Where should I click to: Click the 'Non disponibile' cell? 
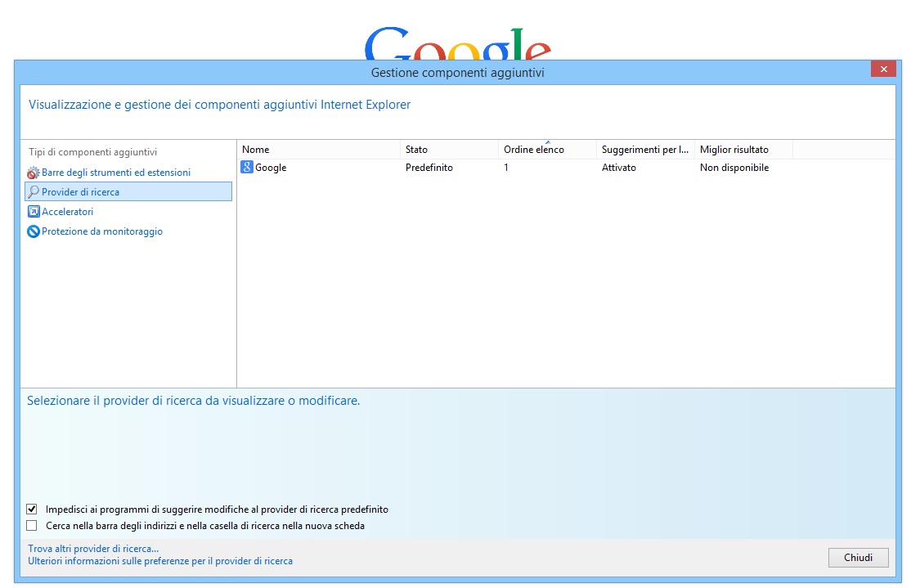(734, 168)
